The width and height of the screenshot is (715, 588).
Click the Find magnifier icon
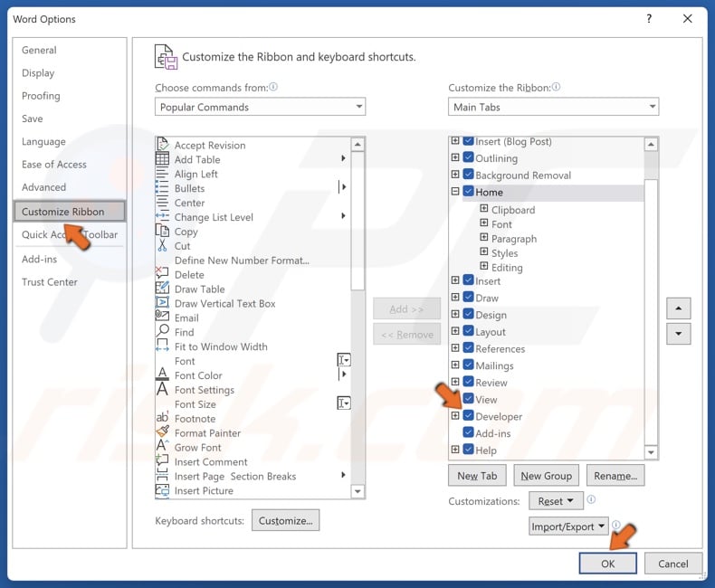(162, 331)
